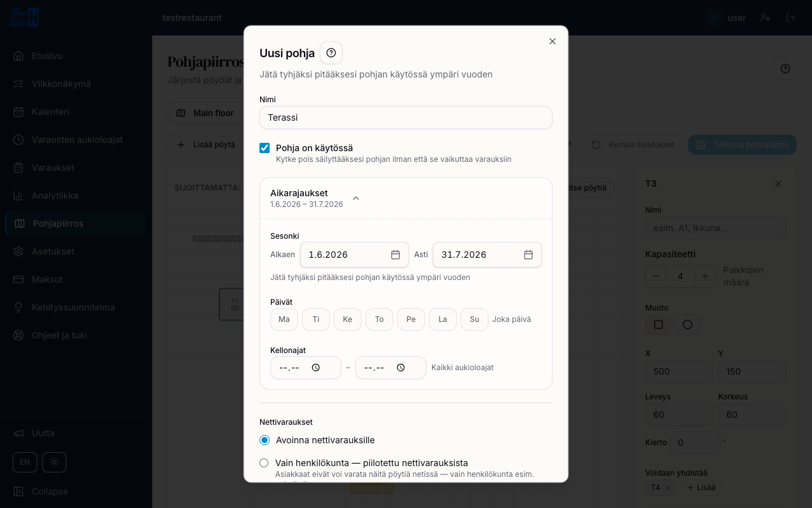Viewport: 812px width, 508px height.
Task: Select Avoinna nettivarauksille radio option
Action: 265,440
